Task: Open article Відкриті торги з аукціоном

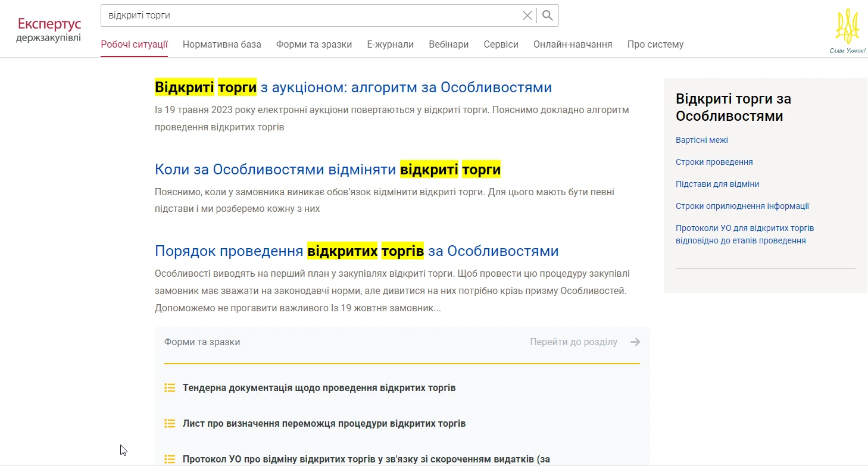Action: [x=353, y=87]
